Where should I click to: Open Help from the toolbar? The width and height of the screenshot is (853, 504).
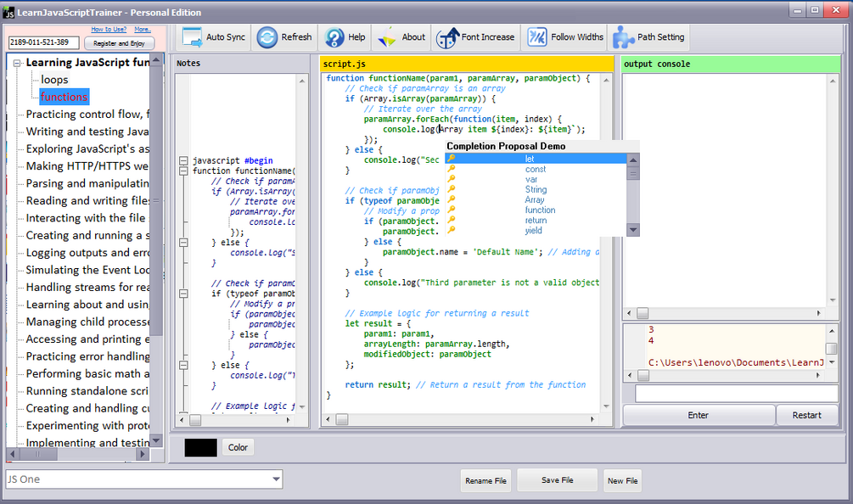point(345,37)
